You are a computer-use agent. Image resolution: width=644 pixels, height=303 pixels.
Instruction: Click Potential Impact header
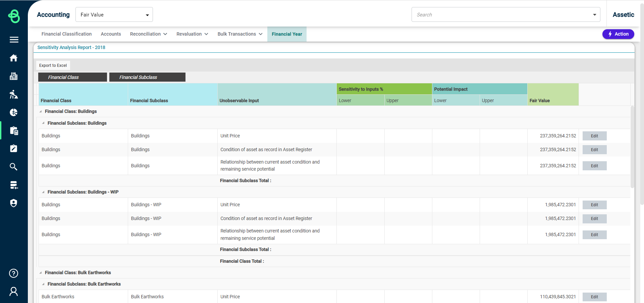[480, 89]
